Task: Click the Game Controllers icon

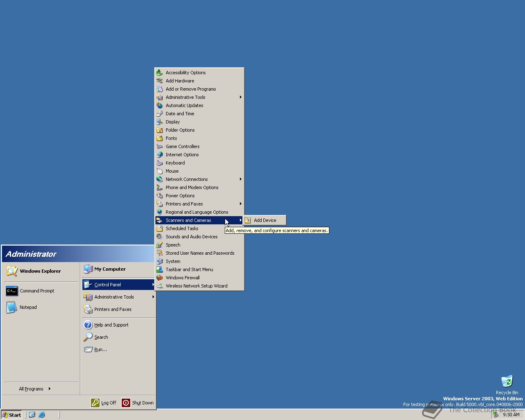Action: coord(160,146)
